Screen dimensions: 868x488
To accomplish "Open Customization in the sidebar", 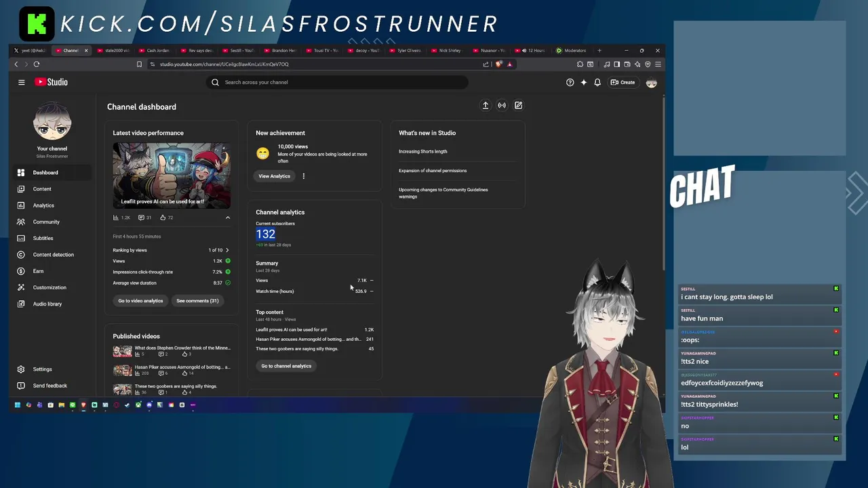I will click(x=53, y=287).
